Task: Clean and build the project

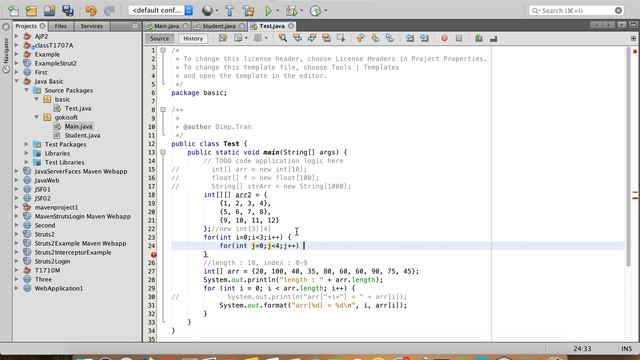Action: [248, 11]
